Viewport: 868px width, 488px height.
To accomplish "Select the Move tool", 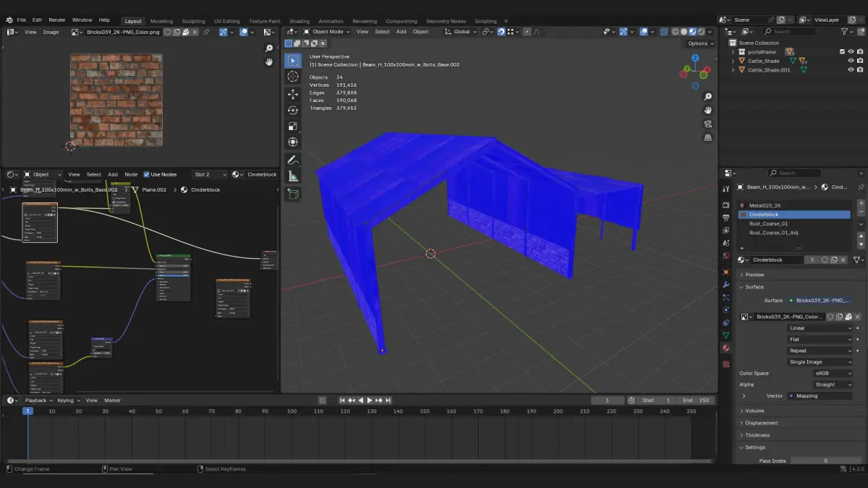I will 292,94.
